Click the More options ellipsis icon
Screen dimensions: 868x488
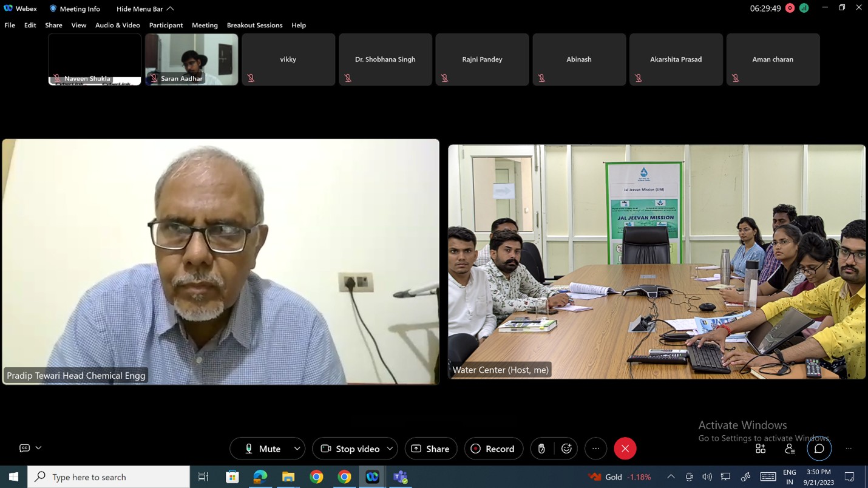click(595, 449)
